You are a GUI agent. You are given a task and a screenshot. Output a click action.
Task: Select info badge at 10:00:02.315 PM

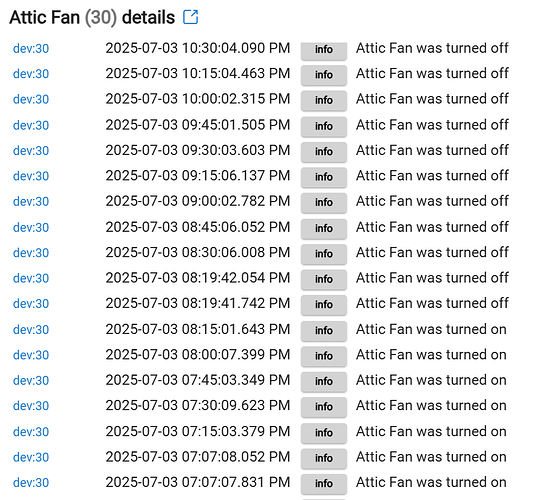coord(324,100)
